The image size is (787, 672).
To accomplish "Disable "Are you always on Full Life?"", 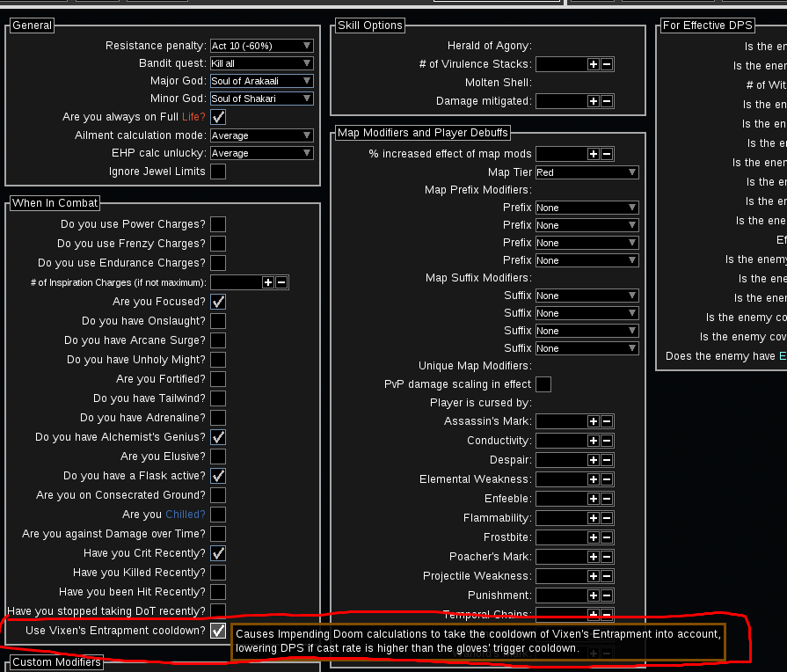I will click(217, 116).
